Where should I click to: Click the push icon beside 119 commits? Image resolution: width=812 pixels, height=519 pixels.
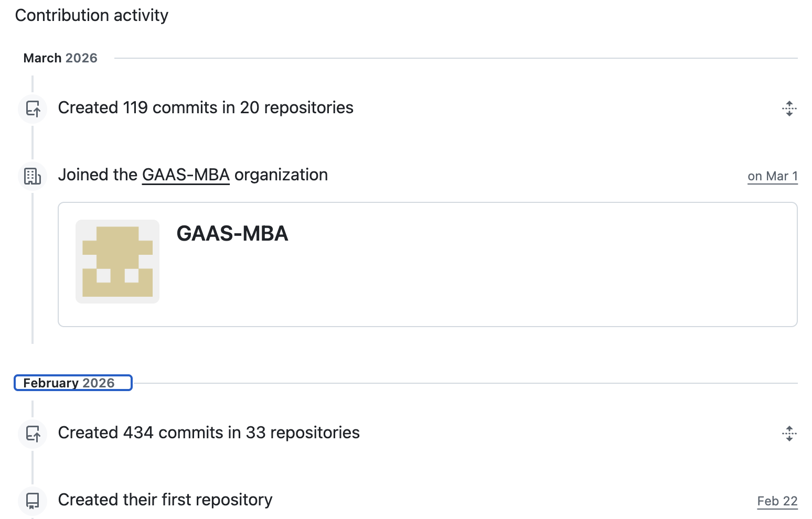coord(33,109)
